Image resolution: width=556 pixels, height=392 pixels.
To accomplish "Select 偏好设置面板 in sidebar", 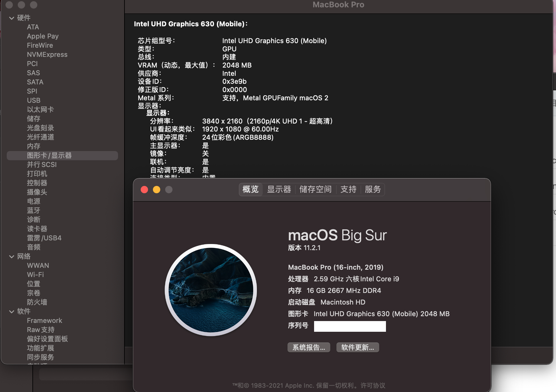I will pos(47,339).
